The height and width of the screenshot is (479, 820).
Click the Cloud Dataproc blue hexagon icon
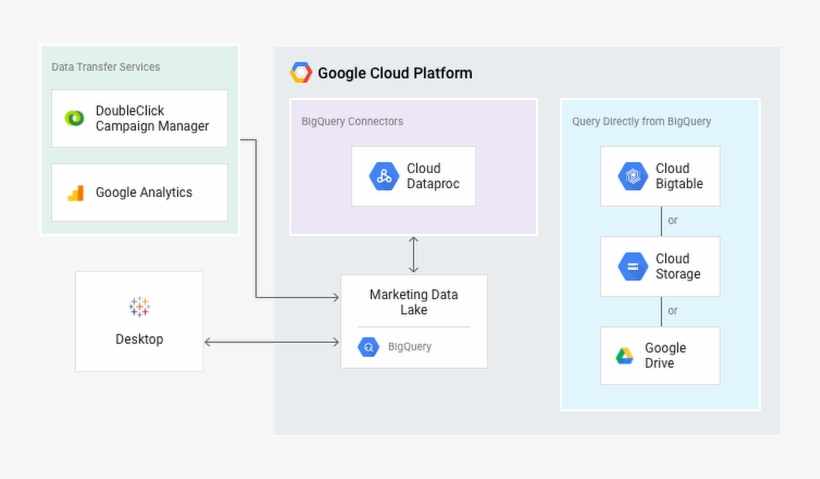click(384, 176)
